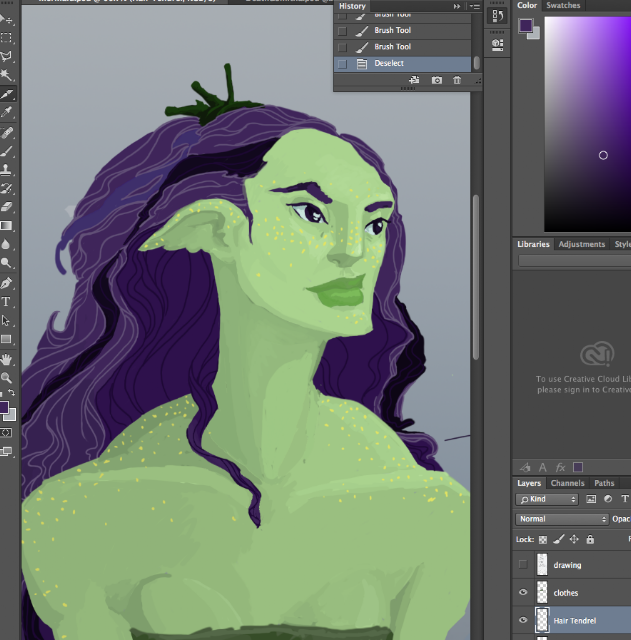Click the Libraries character style A icon
This screenshot has height=640, width=631.
click(x=542, y=467)
